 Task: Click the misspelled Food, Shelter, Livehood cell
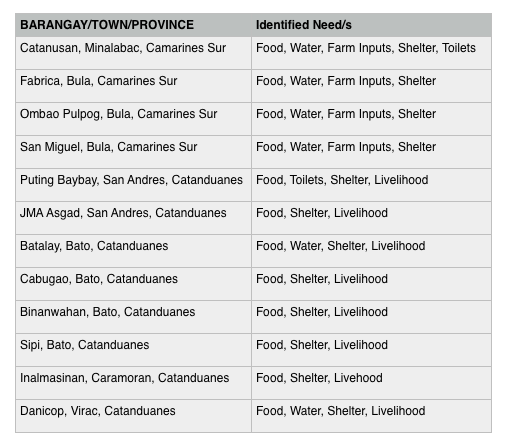pyautogui.click(x=371, y=383)
